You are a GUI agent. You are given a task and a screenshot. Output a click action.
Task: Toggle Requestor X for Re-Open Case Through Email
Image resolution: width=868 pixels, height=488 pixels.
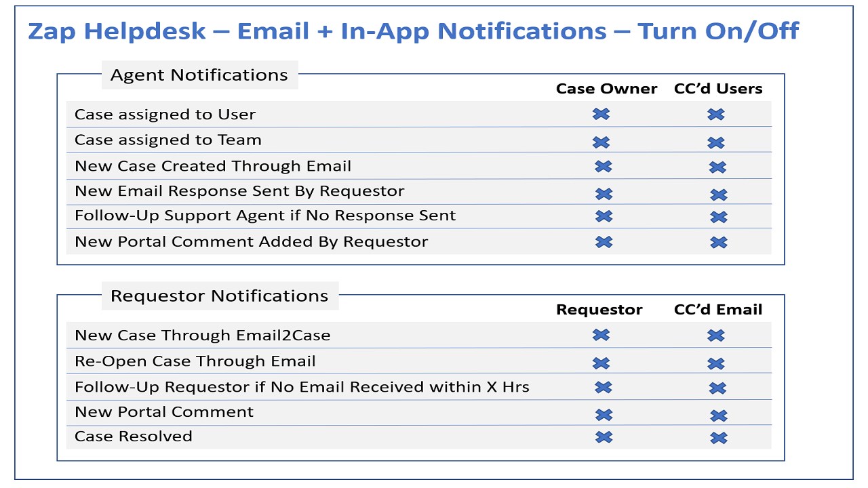coord(601,363)
